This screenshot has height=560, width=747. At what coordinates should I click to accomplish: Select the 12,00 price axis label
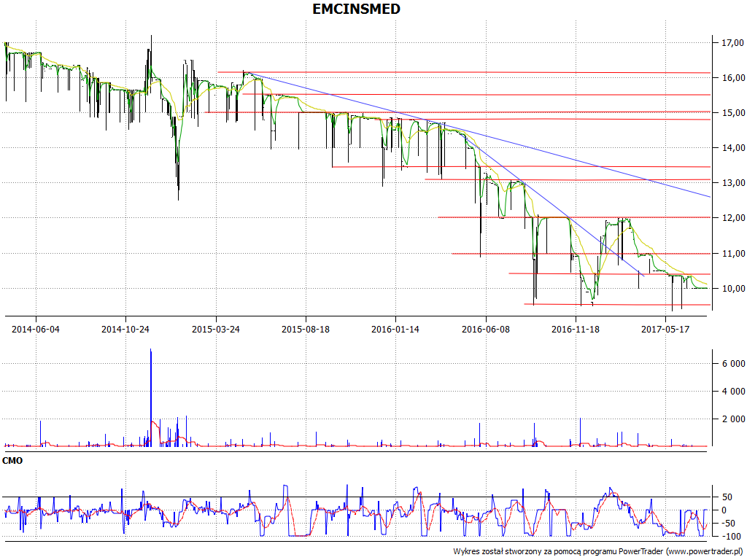[732, 218]
